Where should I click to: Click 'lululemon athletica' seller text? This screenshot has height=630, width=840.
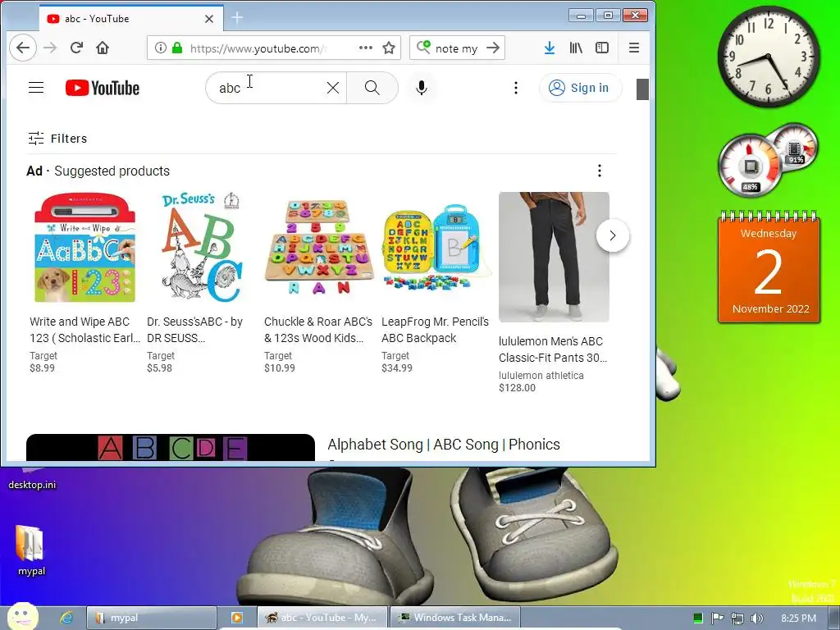point(541,375)
